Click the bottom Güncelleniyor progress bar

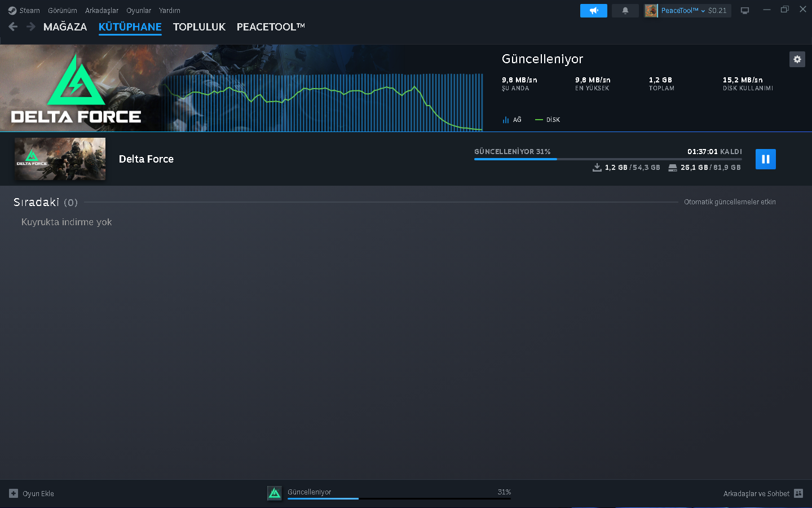(x=399, y=498)
